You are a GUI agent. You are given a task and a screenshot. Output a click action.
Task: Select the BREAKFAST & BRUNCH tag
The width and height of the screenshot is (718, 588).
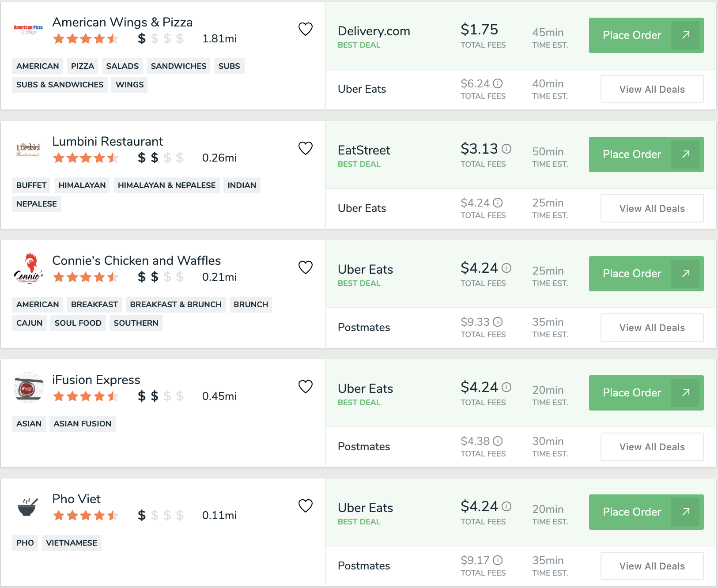176,305
